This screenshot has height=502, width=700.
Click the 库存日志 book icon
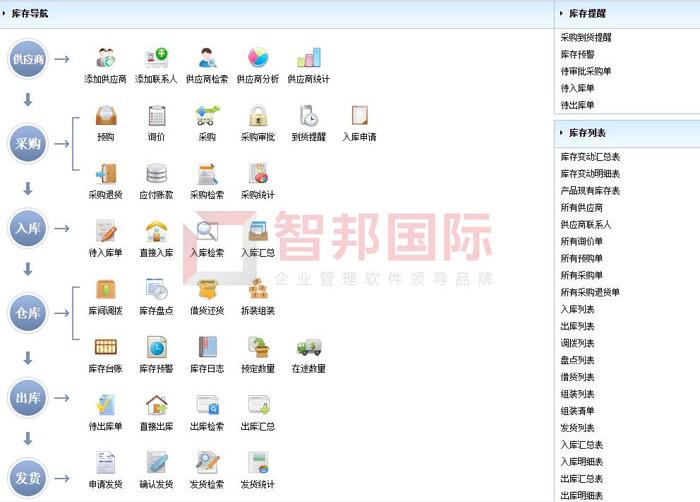(x=207, y=347)
